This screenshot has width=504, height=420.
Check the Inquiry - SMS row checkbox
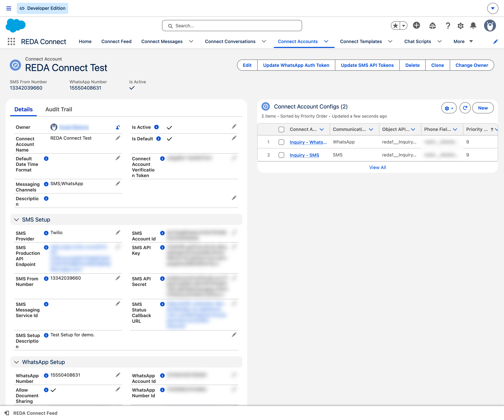pos(281,155)
